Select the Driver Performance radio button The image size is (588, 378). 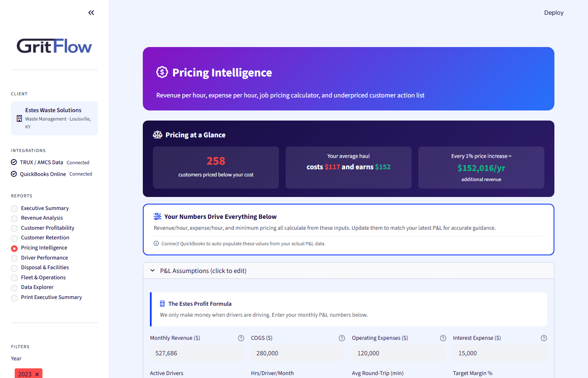pos(14,257)
